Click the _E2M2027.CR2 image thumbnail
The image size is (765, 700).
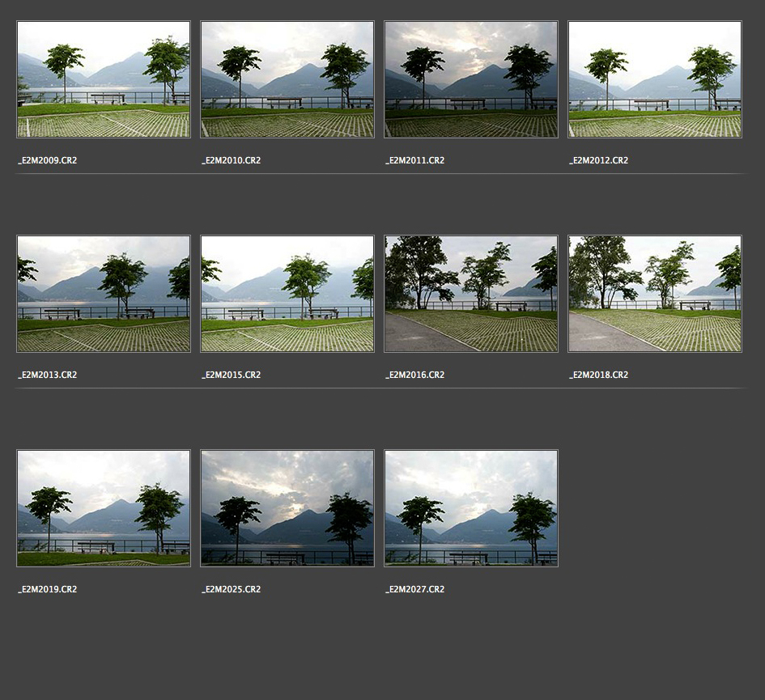click(x=471, y=508)
